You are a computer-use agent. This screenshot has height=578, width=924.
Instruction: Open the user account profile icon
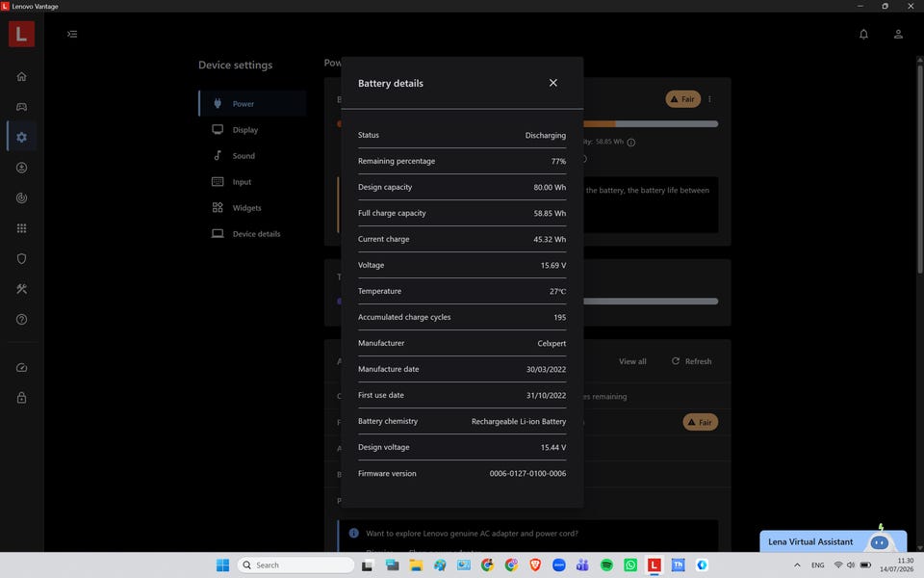pyautogui.click(x=898, y=35)
